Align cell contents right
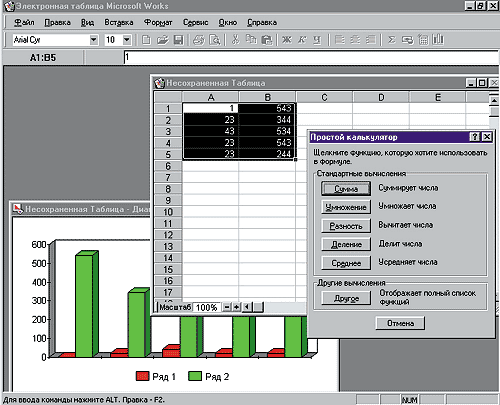This screenshot has height=405, width=500. pos(371,40)
